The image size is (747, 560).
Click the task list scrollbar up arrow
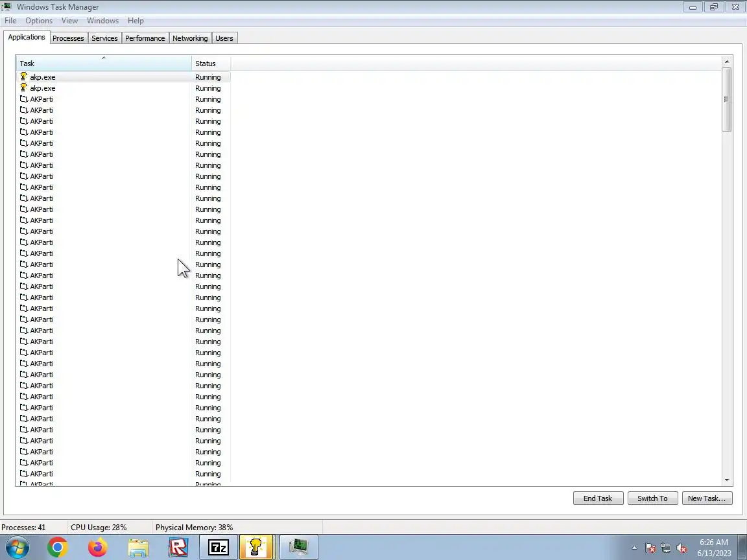(726, 62)
